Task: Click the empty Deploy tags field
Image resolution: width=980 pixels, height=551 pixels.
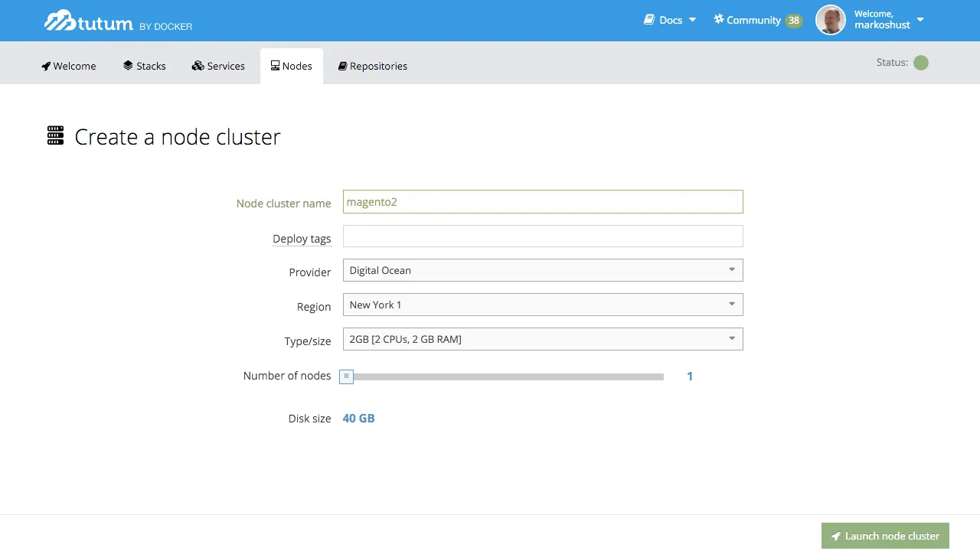Action: tap(543, 236)
